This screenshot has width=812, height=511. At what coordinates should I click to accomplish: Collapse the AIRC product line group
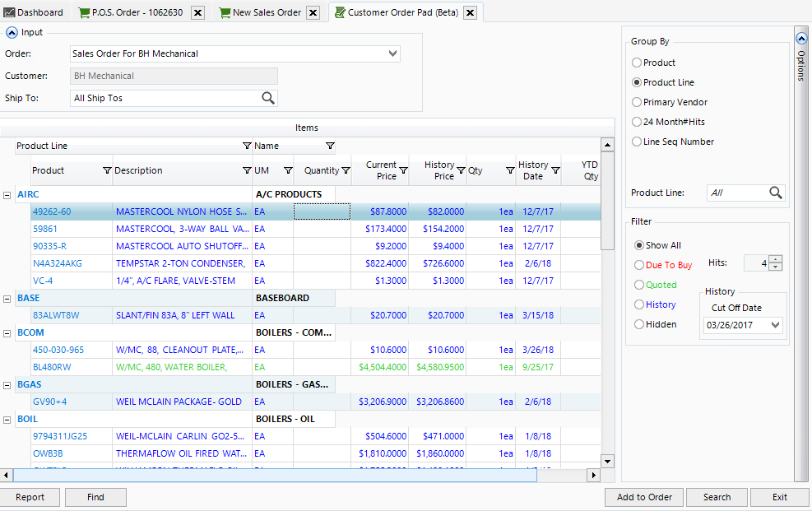click(x=7, y=194)
